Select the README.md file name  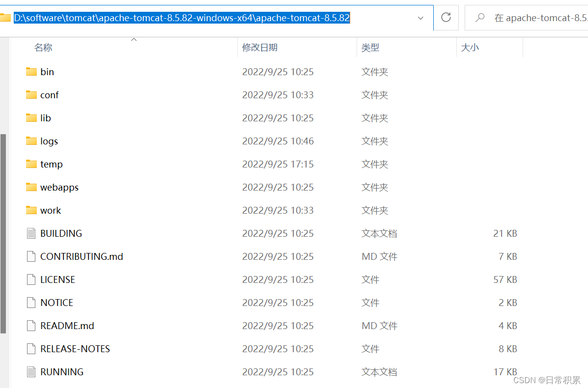(x=67, y=326)
